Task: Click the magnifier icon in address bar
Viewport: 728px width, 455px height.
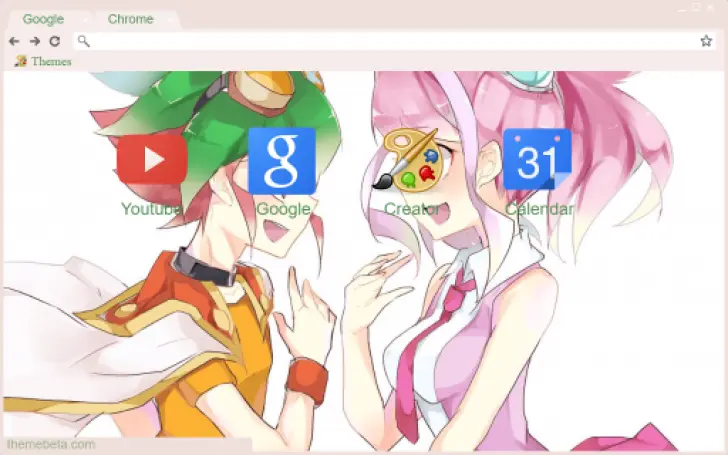Action: (x=84, y=41)
